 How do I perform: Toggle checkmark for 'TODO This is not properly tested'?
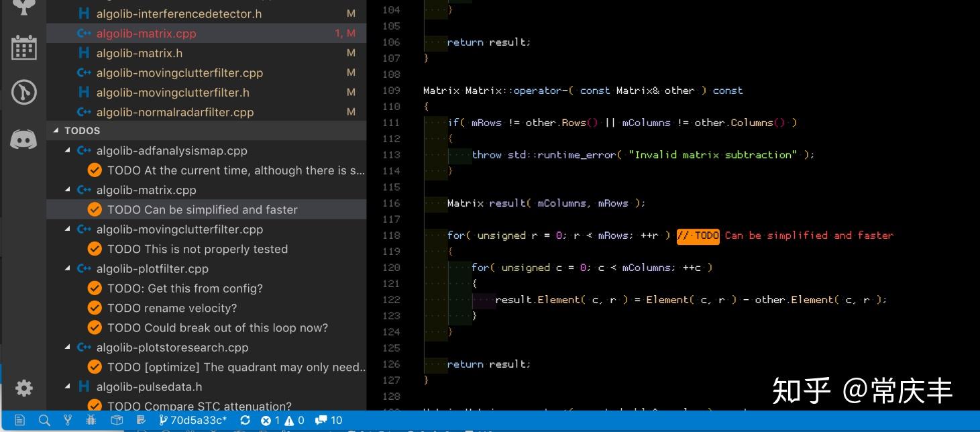point(95,249)
